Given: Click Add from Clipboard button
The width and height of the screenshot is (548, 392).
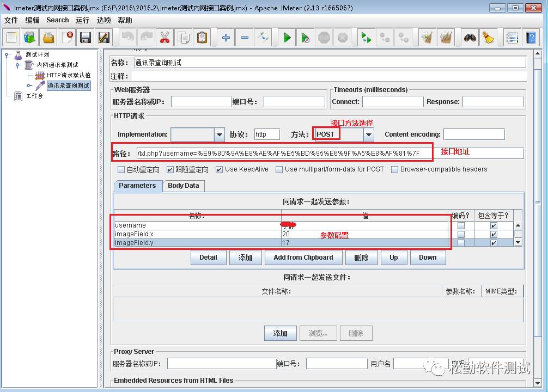Looking at the screenshot, I should click(x=303, y=258).
